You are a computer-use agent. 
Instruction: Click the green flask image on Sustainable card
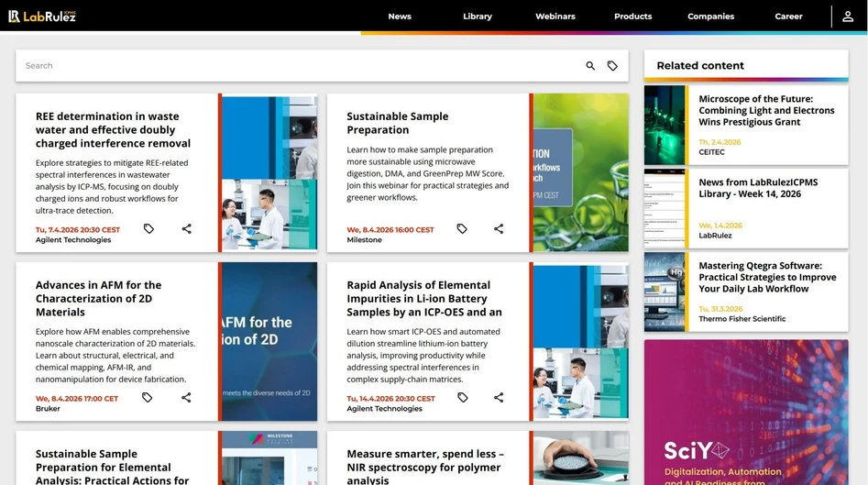(581, 172)
